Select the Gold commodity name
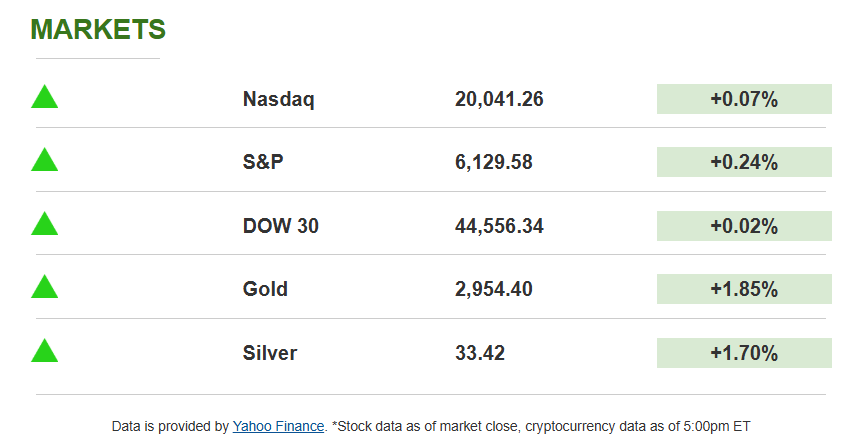 (265, 289)
